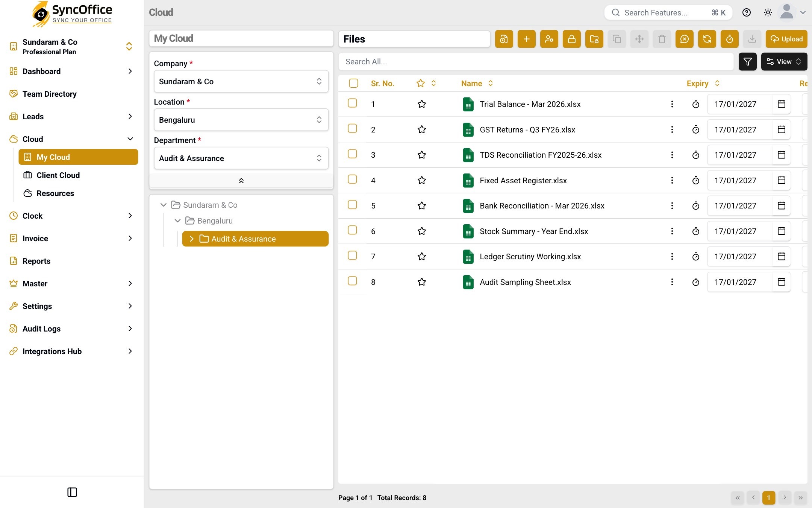Open the user account avatar menu
812x508 pixels.
click(x=792, y=12)
